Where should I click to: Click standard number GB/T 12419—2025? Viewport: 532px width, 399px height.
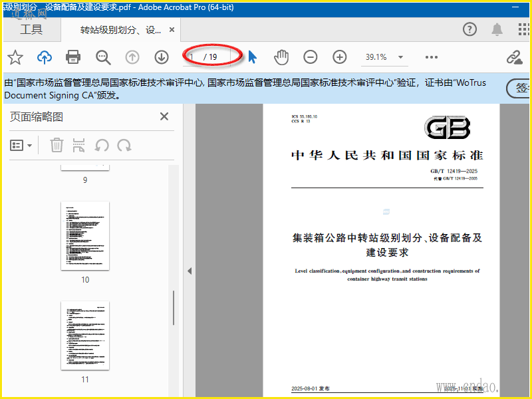pyautogui.click(x=454, y=171)
